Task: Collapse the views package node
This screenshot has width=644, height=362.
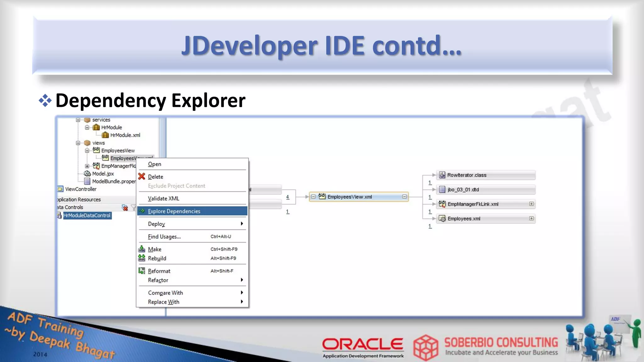Action: pyautogui.click(x=78, y=143)
